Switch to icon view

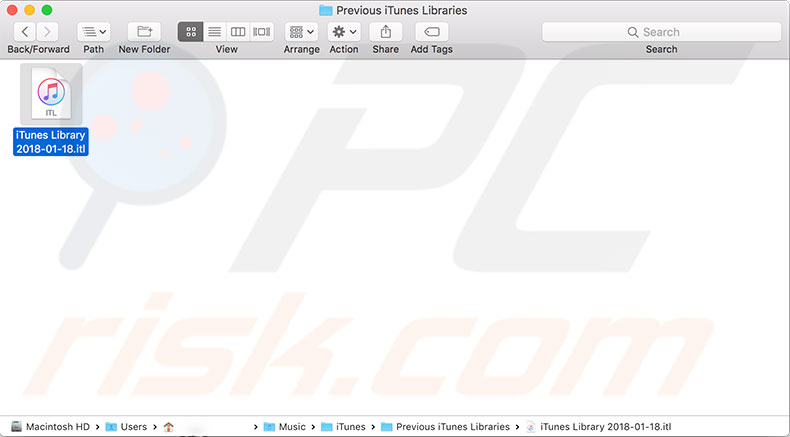190,32
